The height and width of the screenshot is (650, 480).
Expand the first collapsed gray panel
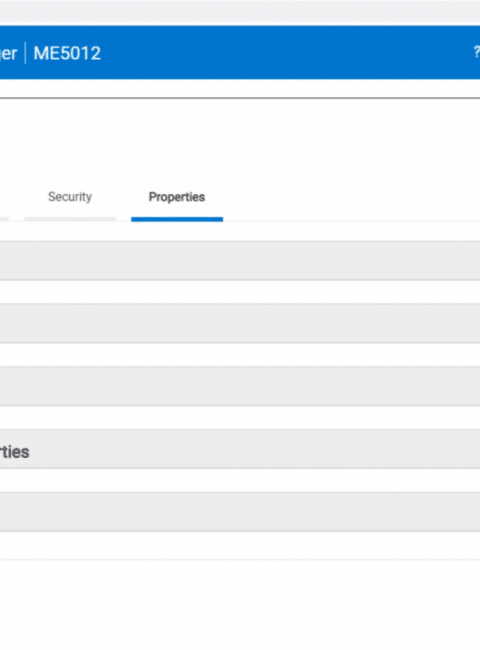click(240, 260)
